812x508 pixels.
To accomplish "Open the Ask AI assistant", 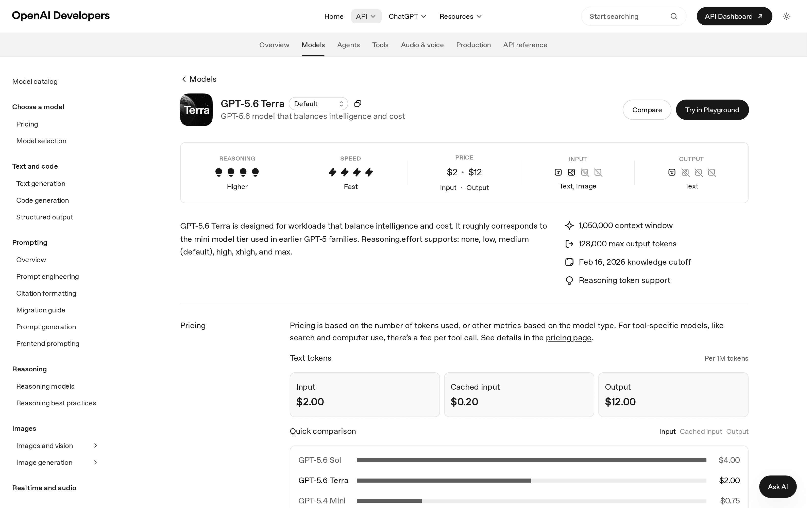I will tap(778, 486).
